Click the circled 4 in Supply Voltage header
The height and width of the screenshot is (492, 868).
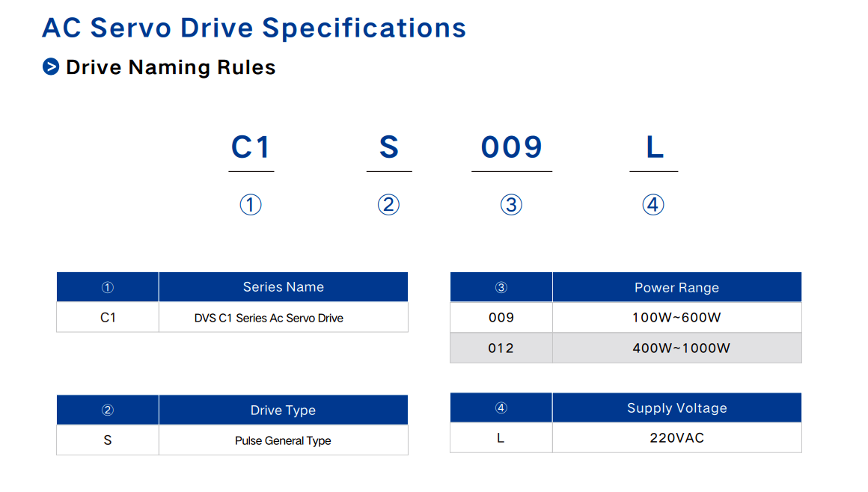pyautogui.click(x=501, y=408)
